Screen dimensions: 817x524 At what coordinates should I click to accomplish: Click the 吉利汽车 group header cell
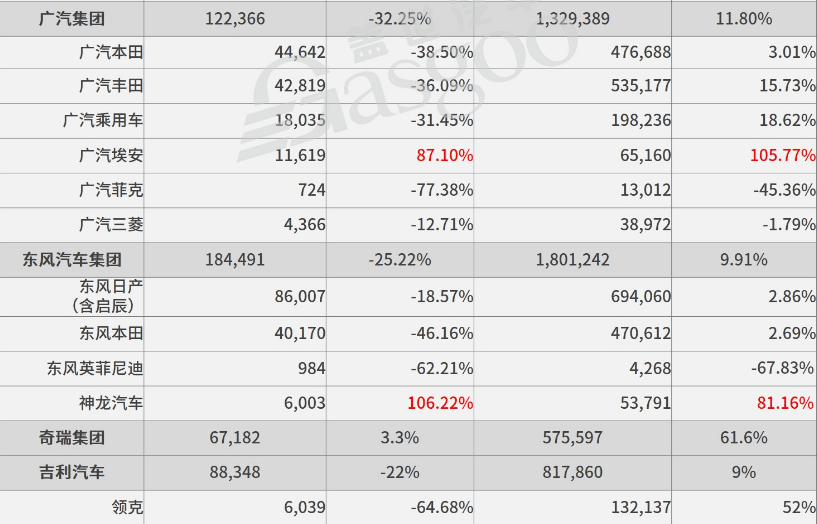(x=72, y=472)
